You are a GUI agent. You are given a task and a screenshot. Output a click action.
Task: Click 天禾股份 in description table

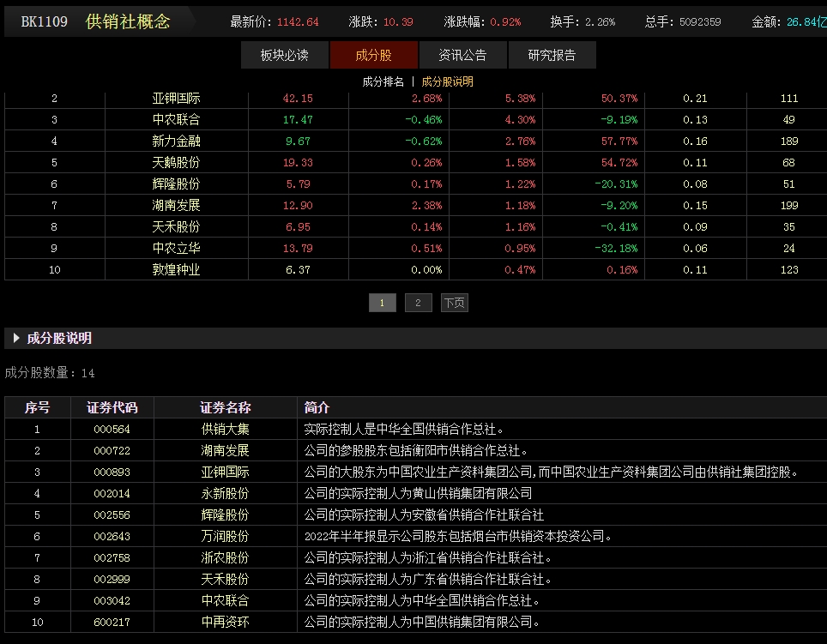point(226,579)
